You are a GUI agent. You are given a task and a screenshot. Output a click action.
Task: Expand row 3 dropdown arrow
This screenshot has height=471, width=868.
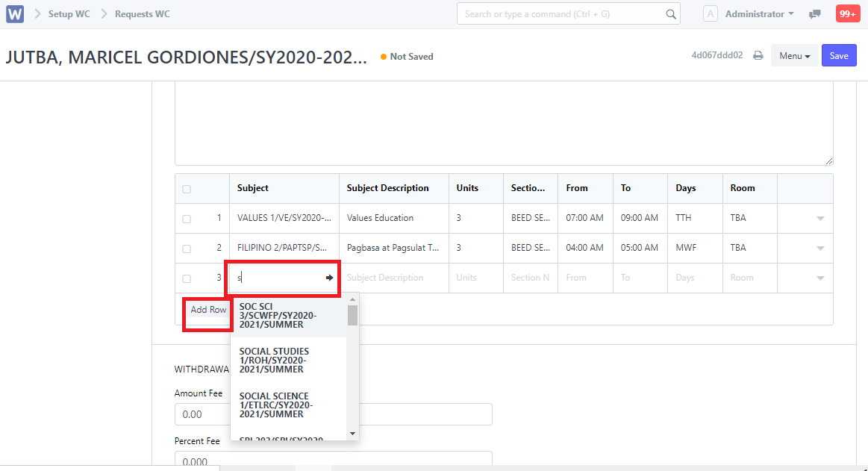(x=820, y=278)
